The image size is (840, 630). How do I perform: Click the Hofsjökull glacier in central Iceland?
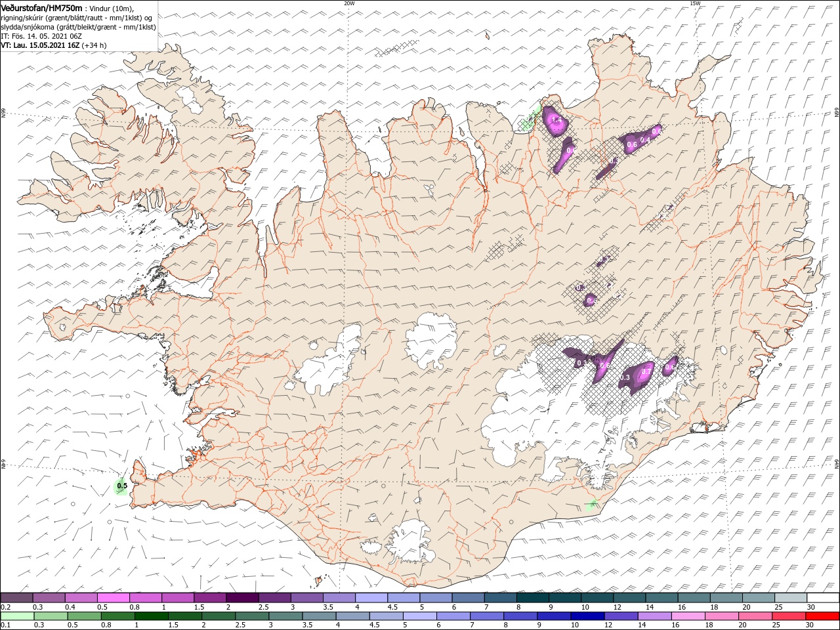click(431, 341)
